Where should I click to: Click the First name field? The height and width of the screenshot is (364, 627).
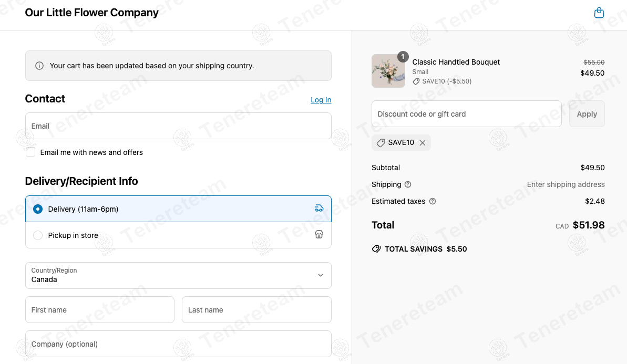[100, 310]
